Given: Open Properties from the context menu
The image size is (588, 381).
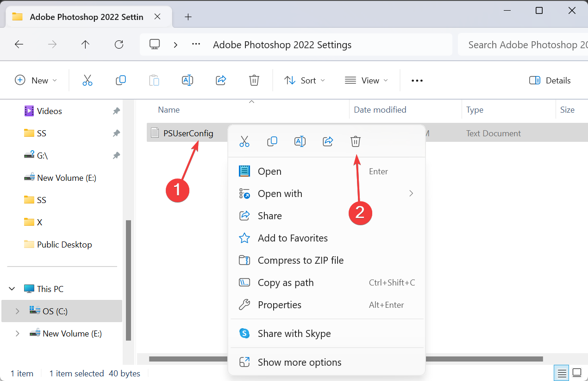Looking at the screenshot, I should coord(327,305).
